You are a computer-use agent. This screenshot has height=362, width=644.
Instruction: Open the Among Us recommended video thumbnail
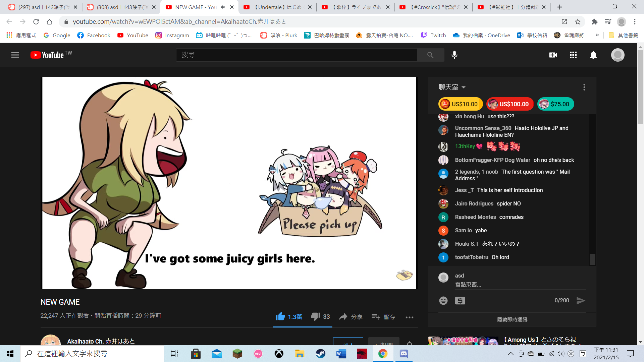pyautogui.click(x=463, y=341)
